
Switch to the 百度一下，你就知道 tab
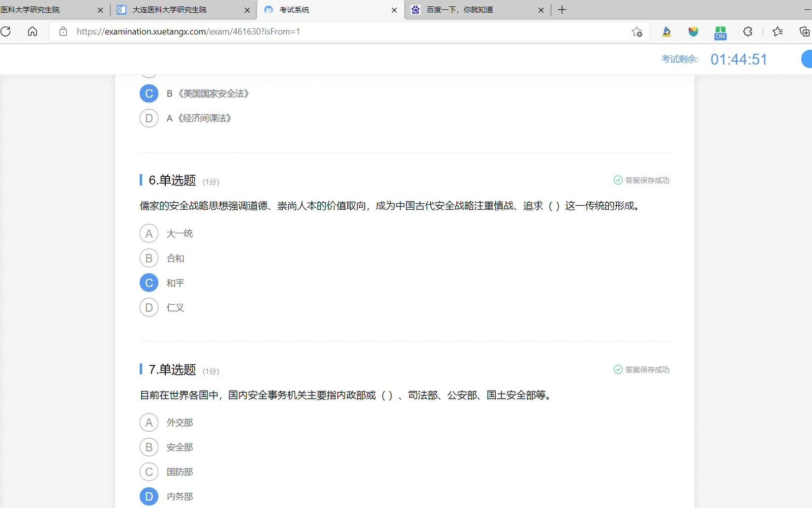point(477,10)
